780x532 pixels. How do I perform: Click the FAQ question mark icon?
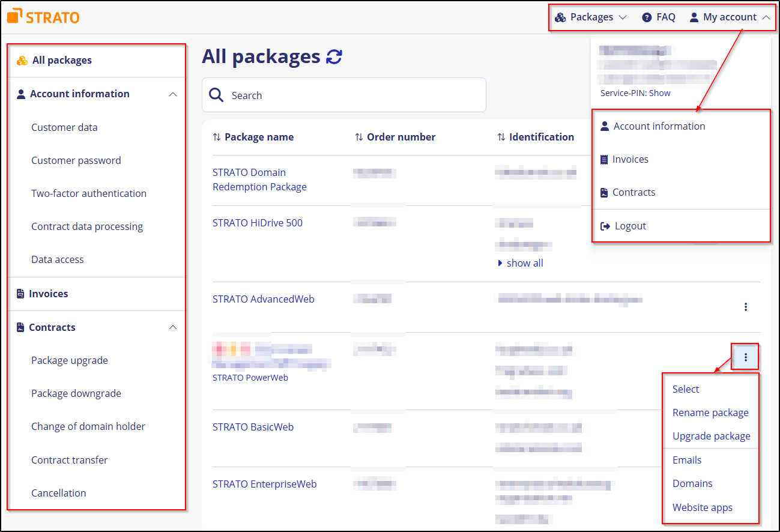pos(647,17)
